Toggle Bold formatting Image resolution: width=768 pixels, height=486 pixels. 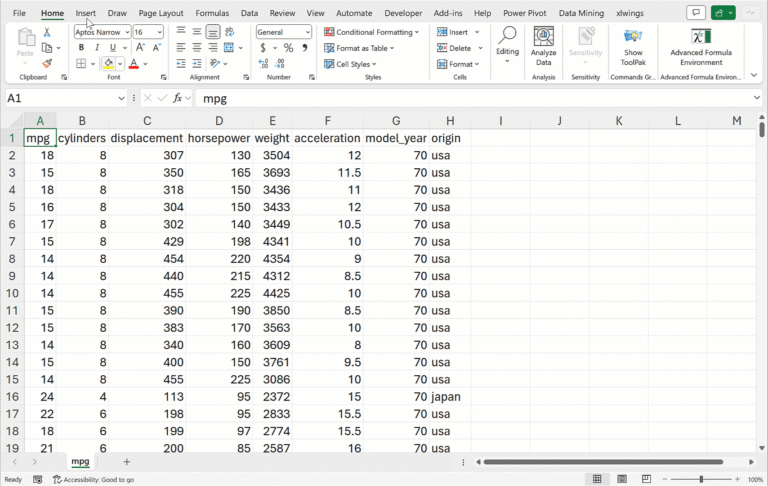[81, 47]
